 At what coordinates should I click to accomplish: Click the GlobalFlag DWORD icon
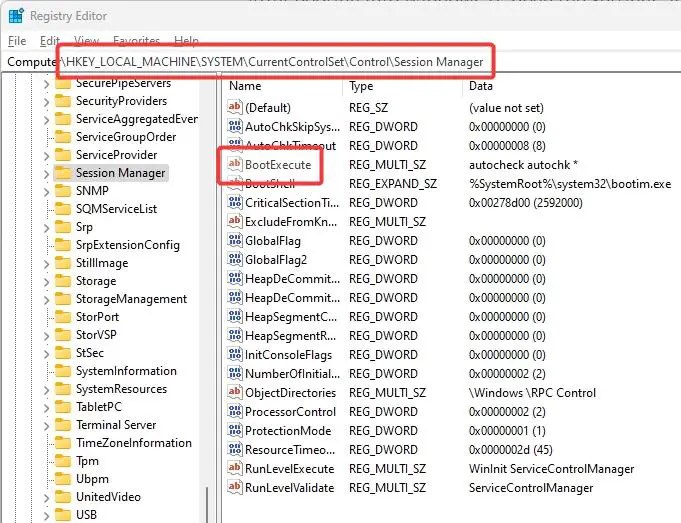235,240
